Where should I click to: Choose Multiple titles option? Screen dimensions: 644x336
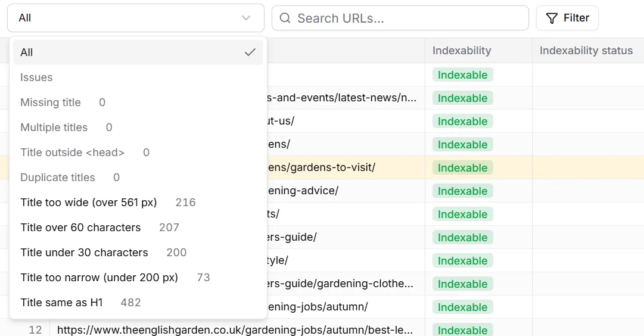click(x=138, y=127)
